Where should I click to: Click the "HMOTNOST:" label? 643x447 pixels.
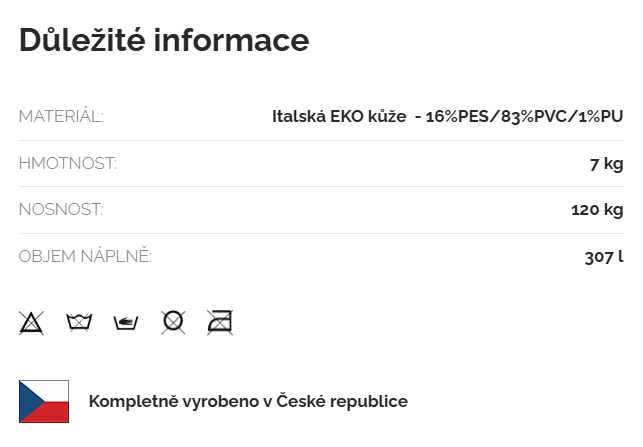tap(68, 163)
